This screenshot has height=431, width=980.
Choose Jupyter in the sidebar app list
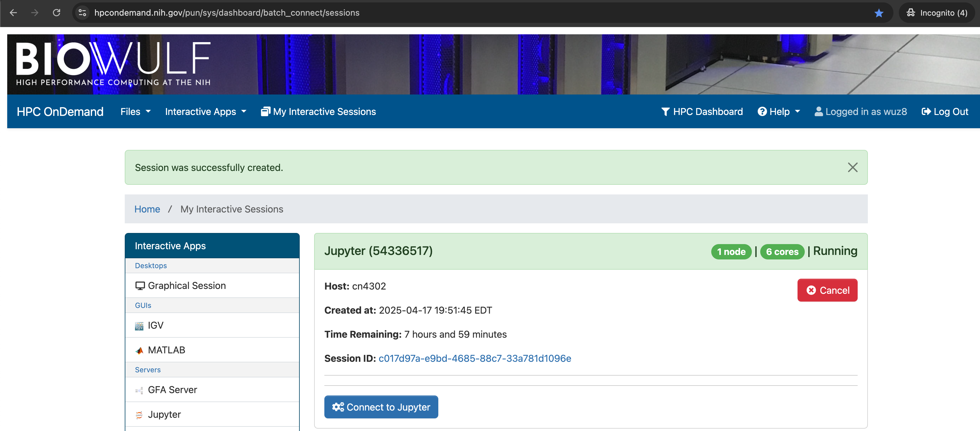[164, 414]
